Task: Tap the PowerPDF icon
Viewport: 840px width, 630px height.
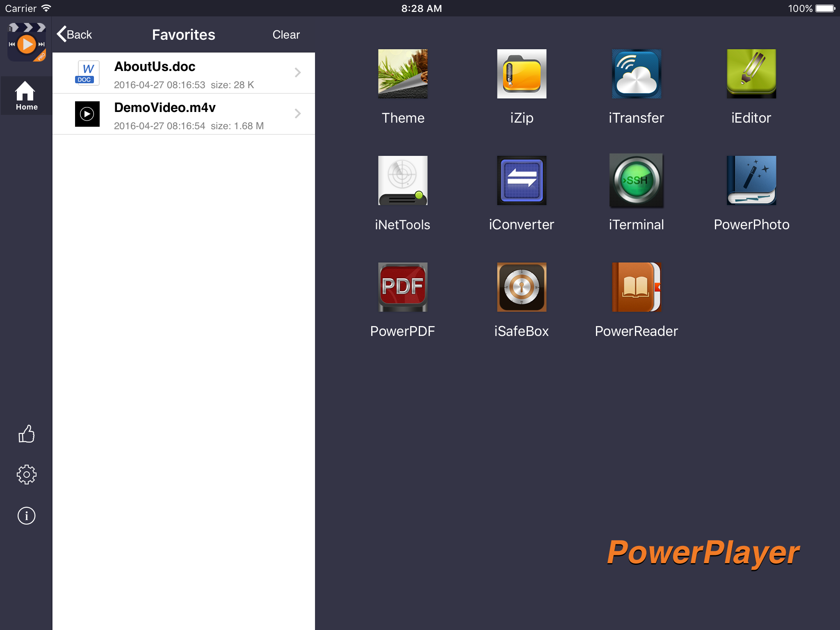Action: 402,287
